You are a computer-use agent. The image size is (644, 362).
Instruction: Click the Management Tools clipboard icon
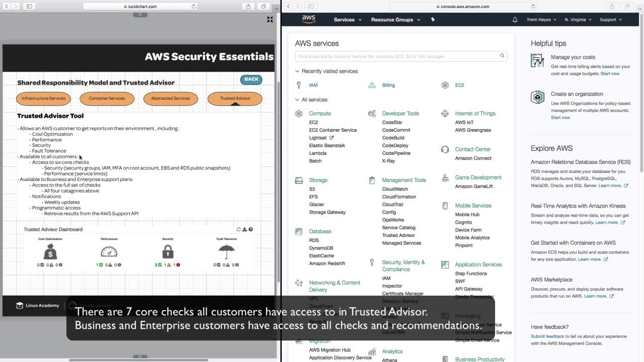[372, 180]
